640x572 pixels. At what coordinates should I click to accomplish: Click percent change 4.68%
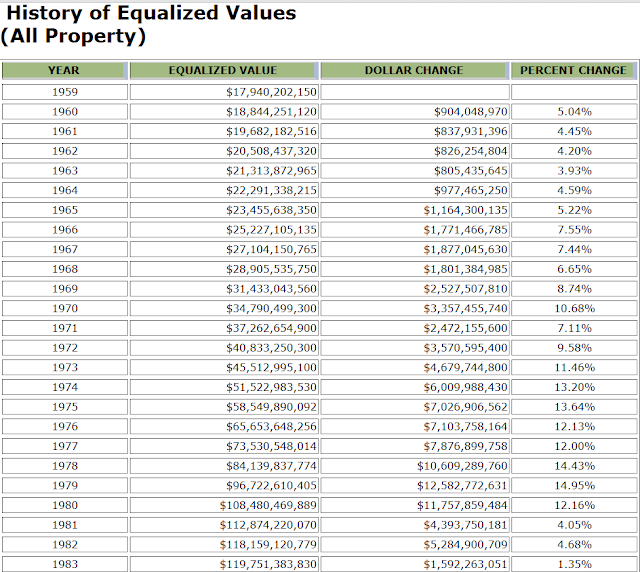point(574,545)
